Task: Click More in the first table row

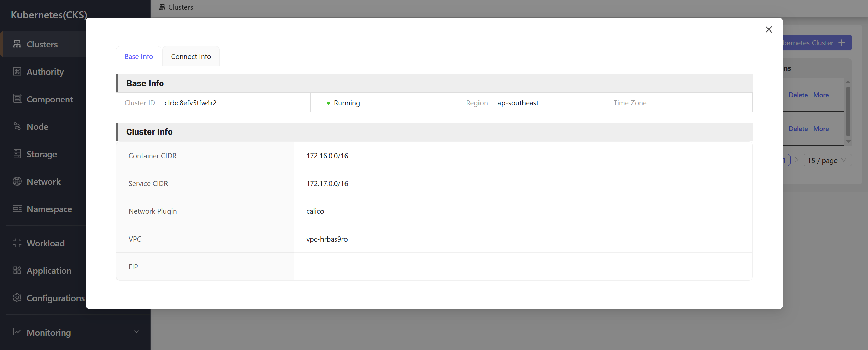Action: coord(821,95)
